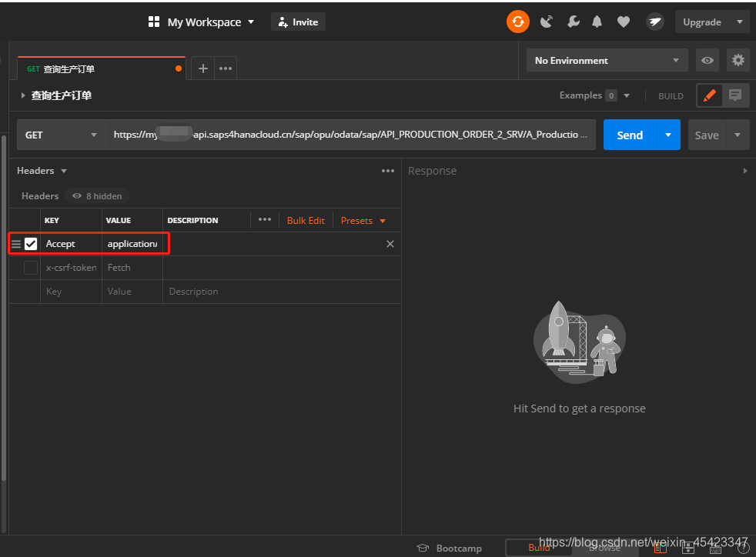Open the tab options three-dot menu
The image size is (756, 557).
pos(226,68)
